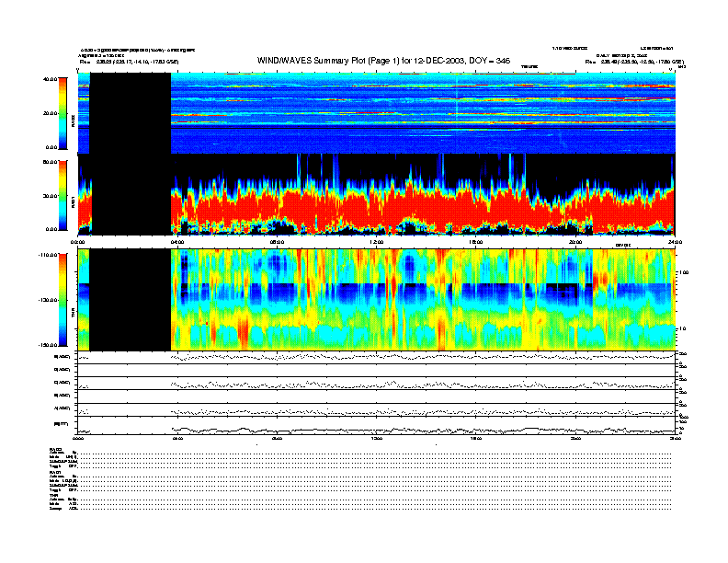The width and height of the screenshot is (728, 563).
Task: Click the GSE position text at upper right
Action: (634, 62)
